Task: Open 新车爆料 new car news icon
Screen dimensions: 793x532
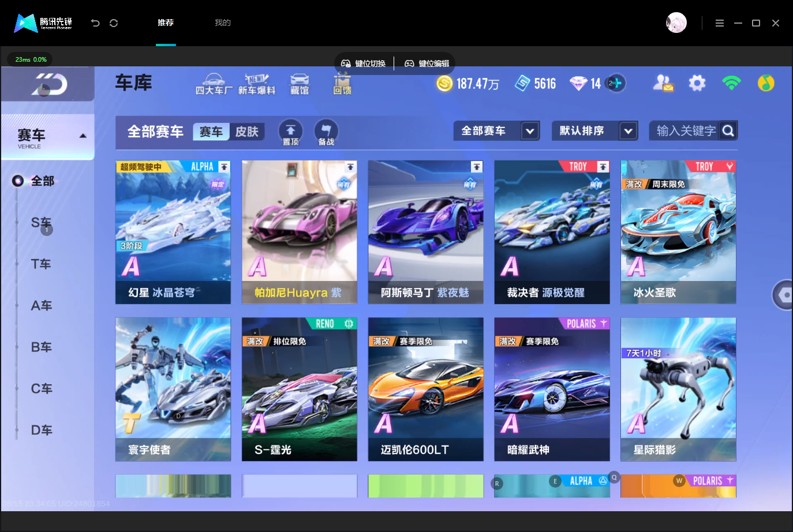Action: pos(257,84)
